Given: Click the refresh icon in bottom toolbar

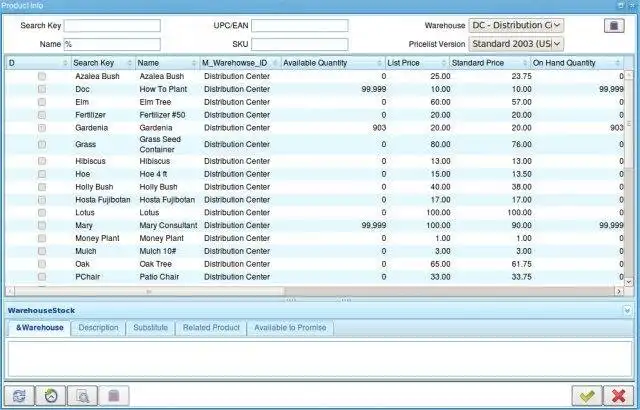Looking at the screenshot, I should pyautogui.click(x=17, y=396).
